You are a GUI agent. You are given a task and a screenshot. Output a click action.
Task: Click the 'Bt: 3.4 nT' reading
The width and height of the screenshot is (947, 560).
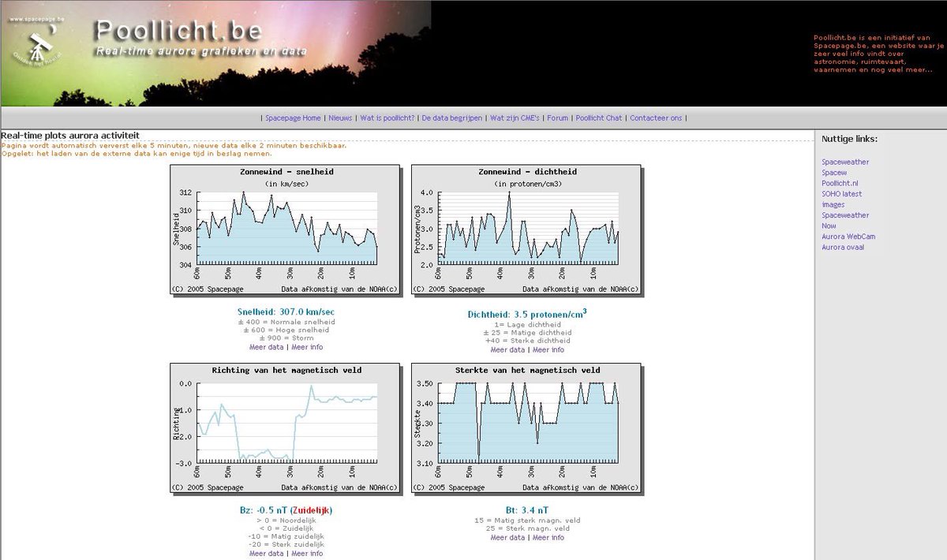[527, 510]
